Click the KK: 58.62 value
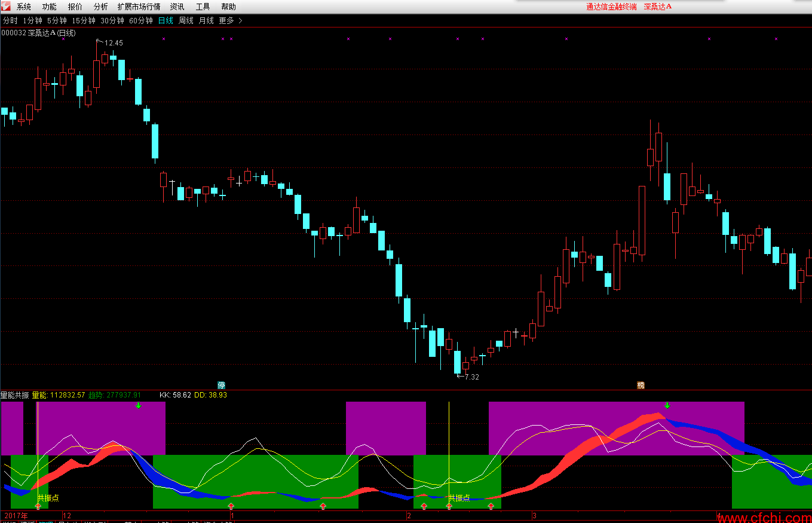This screenshot has height=523, width=812. coord(175,395)
